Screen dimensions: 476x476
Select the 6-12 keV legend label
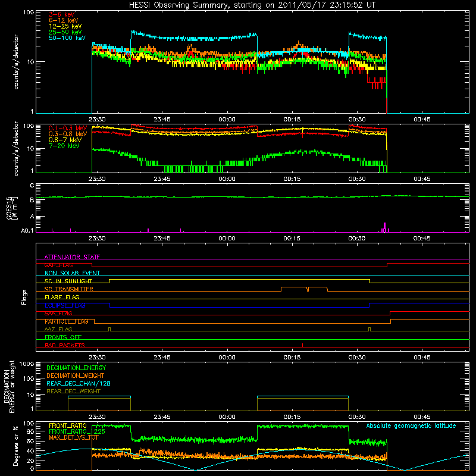[64, 20]
